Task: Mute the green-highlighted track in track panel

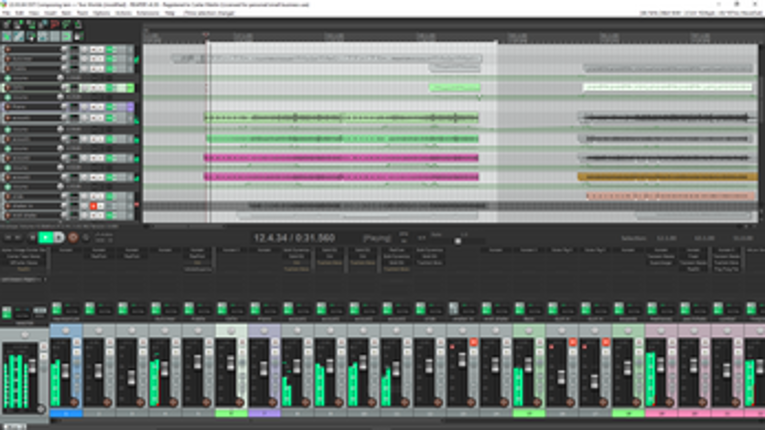Action: pyautogui.click(x=93, y=88)
